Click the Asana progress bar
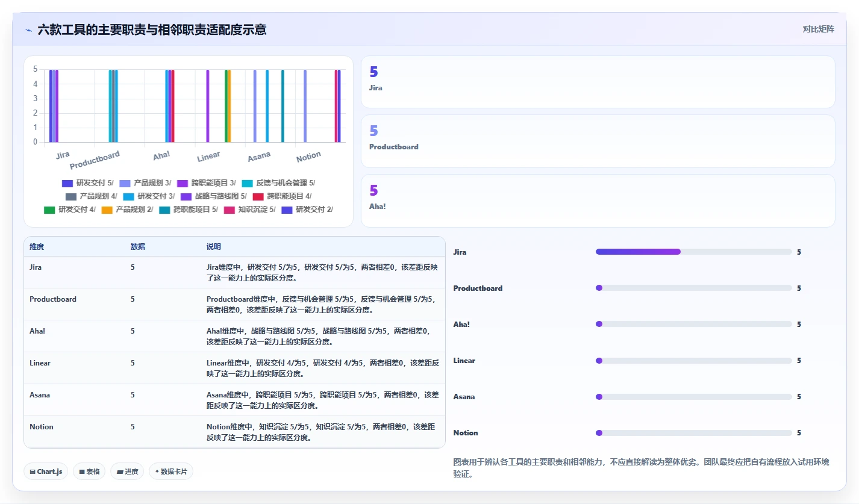This screenshot has width=859, height=504. 694,397
